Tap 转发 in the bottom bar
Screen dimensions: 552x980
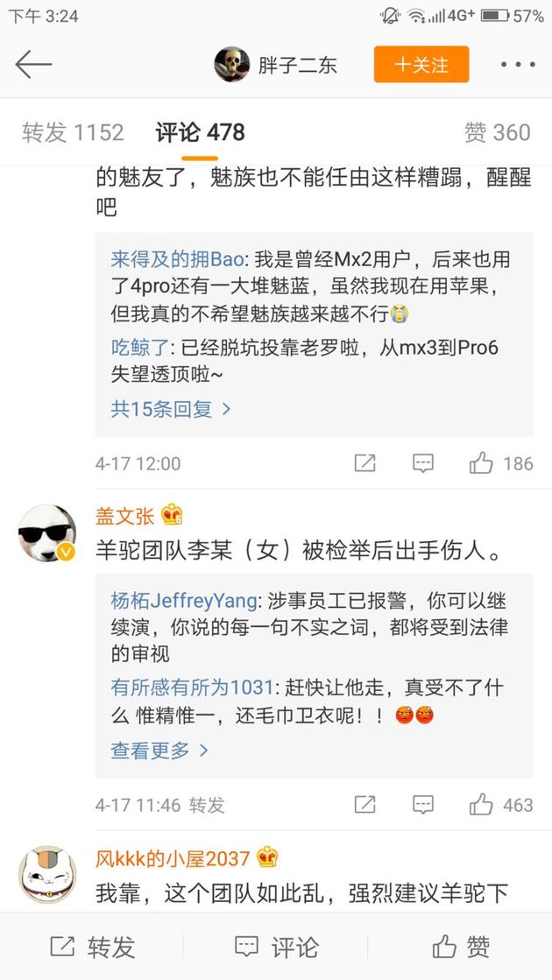click(93, 946)
